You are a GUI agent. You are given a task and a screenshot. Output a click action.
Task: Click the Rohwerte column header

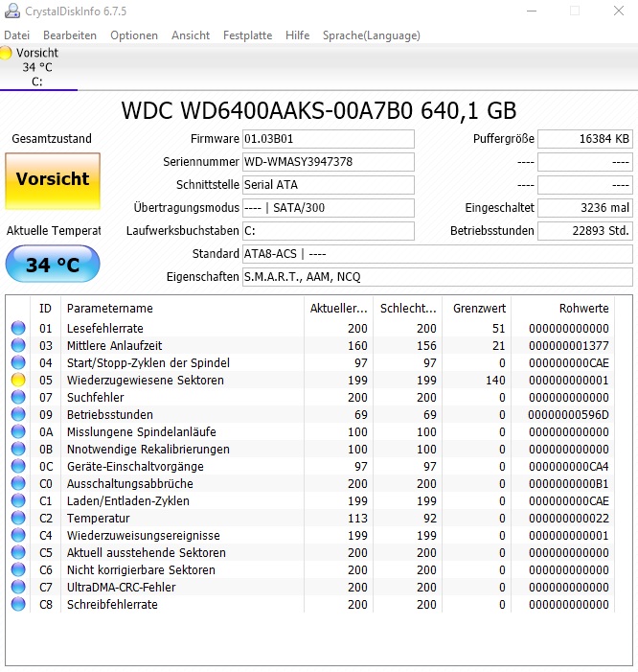pyautogui.click(x=563, y=308)
